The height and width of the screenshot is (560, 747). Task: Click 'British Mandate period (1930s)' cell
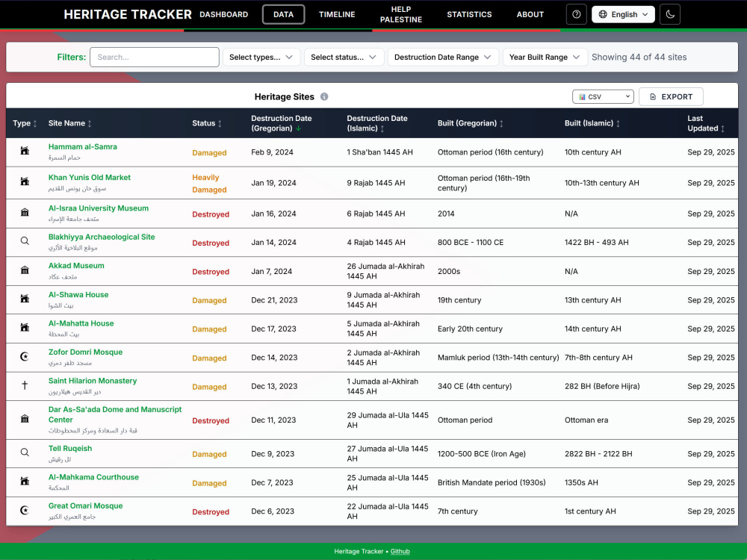(492, 482)
